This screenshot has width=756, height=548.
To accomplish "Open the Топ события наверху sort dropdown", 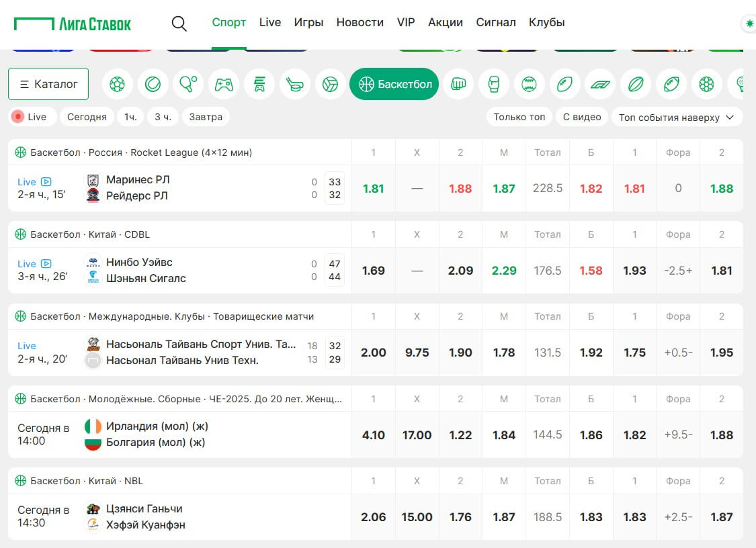I will pyautogui.click(x=677, y=117).
